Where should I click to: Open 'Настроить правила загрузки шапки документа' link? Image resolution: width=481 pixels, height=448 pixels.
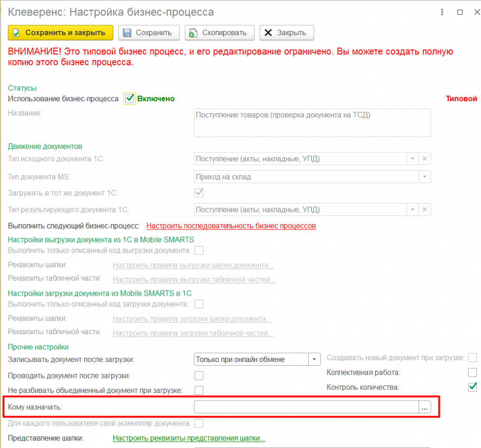tap(192, 319)
